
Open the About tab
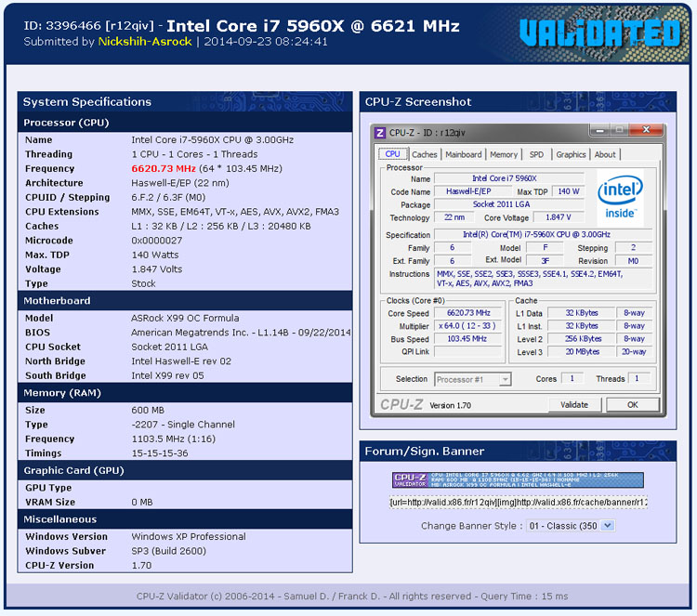pos(605,154)
